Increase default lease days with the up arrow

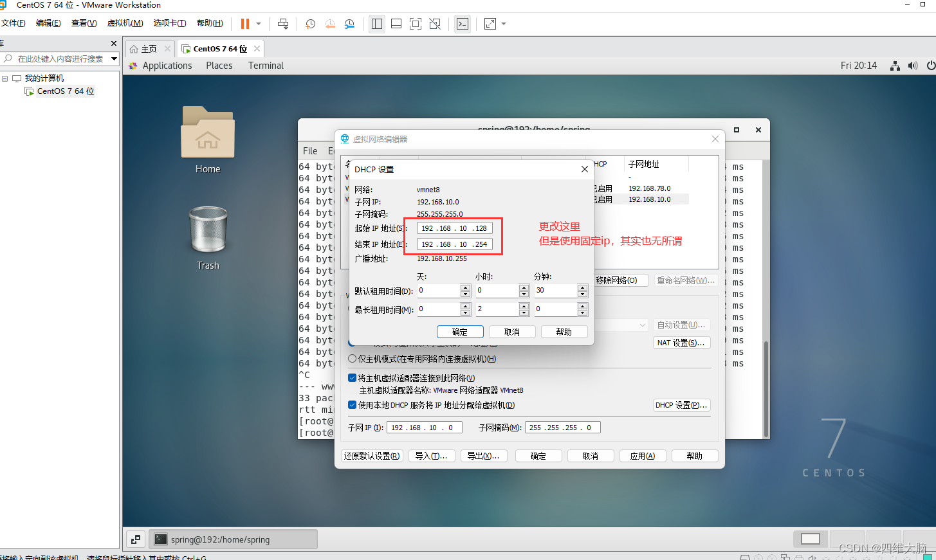pos(465,287)
